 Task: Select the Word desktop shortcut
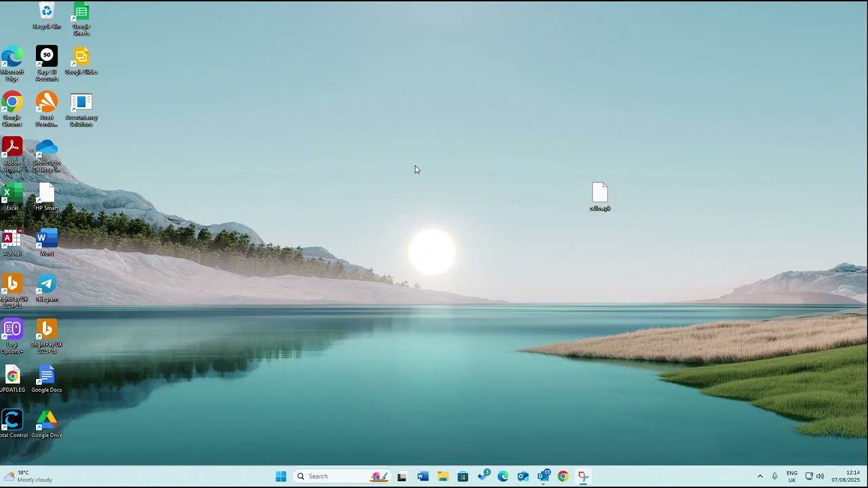pos(47,242)
